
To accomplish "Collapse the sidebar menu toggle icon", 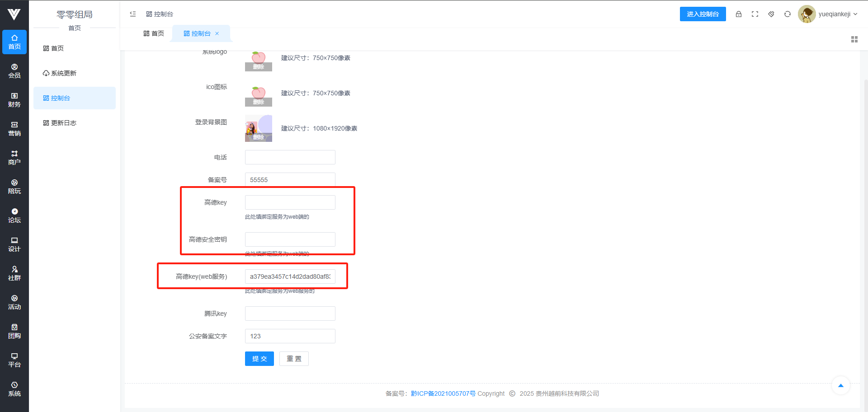I will (133, 14).
